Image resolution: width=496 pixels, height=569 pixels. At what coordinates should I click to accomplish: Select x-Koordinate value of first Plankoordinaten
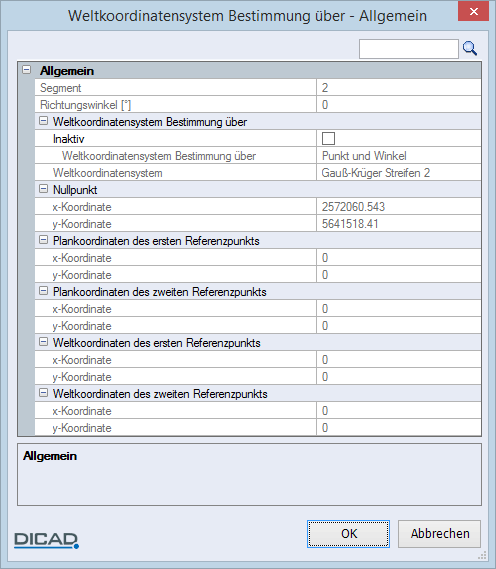[x=399, y=258]
